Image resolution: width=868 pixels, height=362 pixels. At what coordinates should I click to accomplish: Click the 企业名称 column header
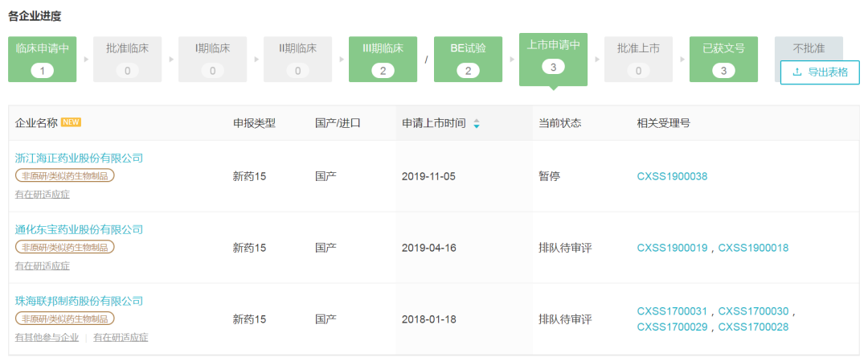point(36,123)
